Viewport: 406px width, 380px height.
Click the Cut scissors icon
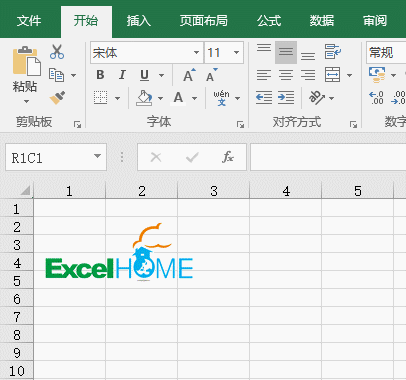(x=57, y=52)
